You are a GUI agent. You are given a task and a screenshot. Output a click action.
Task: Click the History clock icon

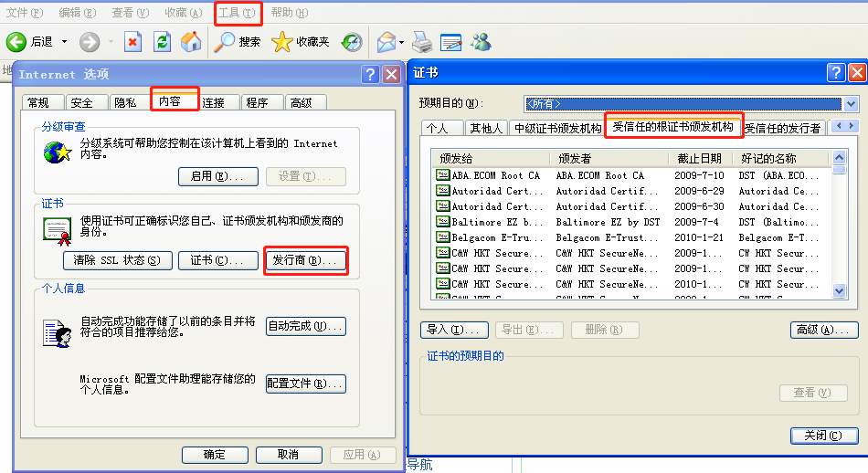point(352,42)
